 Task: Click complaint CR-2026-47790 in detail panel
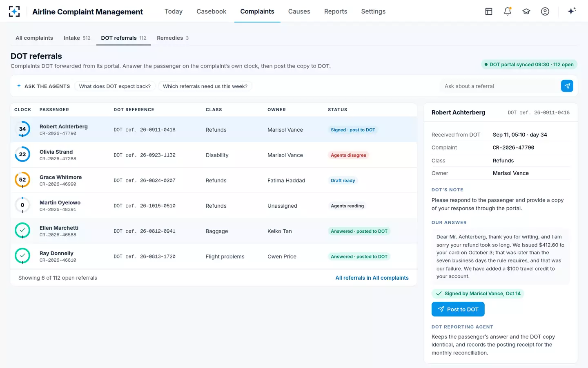pos(513,148)
